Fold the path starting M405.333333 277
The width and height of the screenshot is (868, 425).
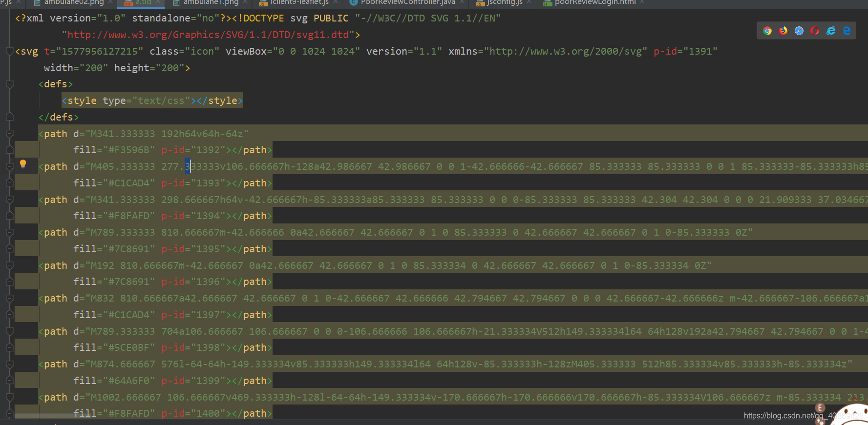pyautogui.click(x=9, y=166)
